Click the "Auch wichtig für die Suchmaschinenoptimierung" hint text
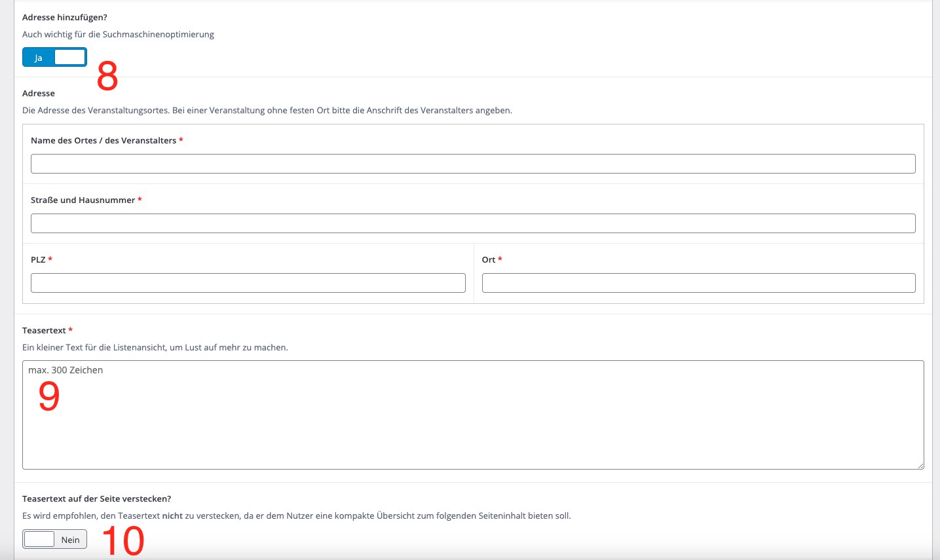The height and width of the screenshot is (560, 940). [118, 35]
